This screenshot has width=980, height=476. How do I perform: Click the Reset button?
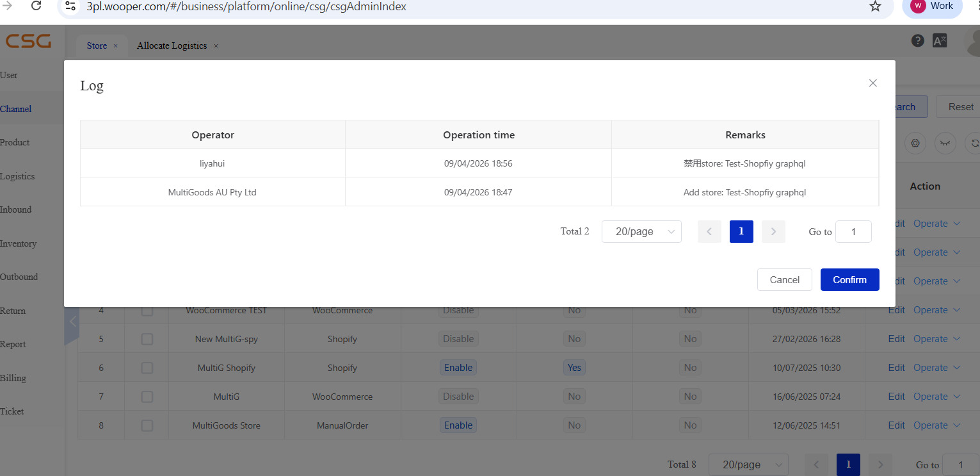click(958, 107)
